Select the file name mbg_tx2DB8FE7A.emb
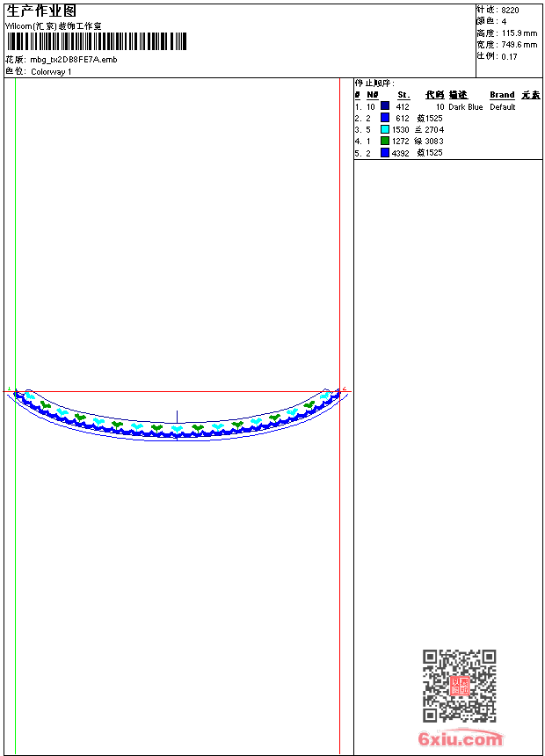This screenshot has height=756, width=545. click(74, 60)
